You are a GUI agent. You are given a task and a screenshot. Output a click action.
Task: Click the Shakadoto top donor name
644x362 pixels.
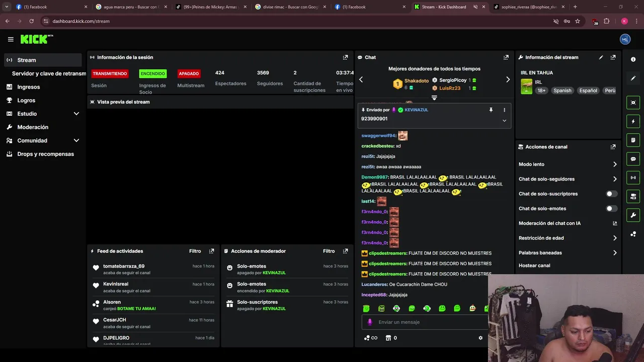point(417,80)
